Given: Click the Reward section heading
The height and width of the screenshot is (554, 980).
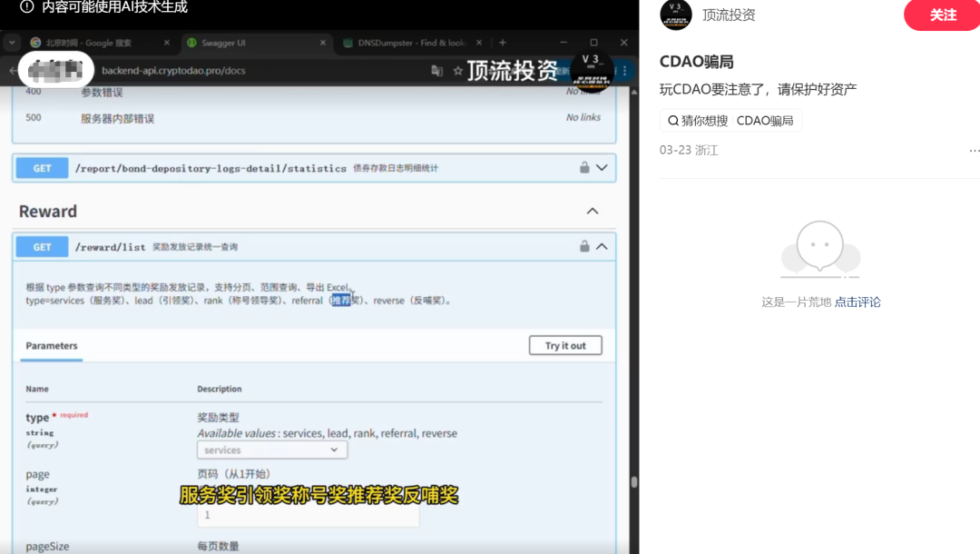Looking at the screenshot, I should pos(48,212).
